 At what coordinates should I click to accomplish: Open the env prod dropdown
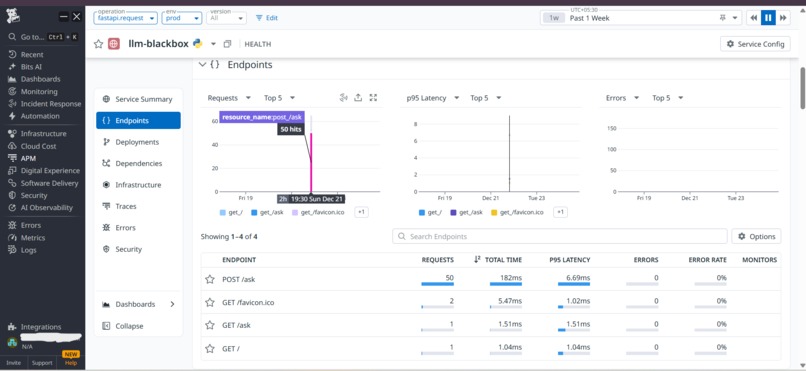[x=181, y=17]
